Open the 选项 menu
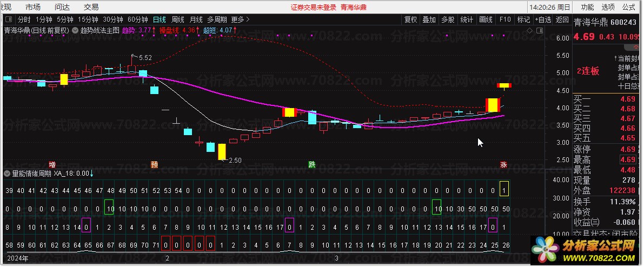Image resolution: width=644 pixels, height=267 pixels. (x=608, y=7)
